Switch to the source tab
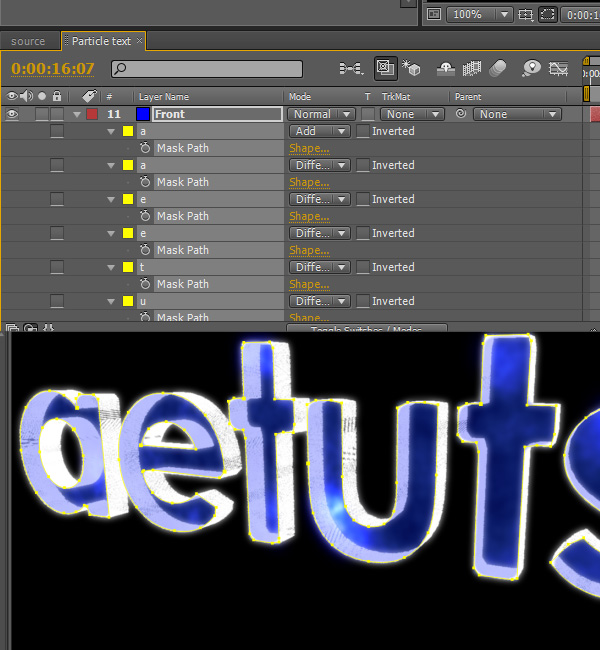 (x=28, y=41)
